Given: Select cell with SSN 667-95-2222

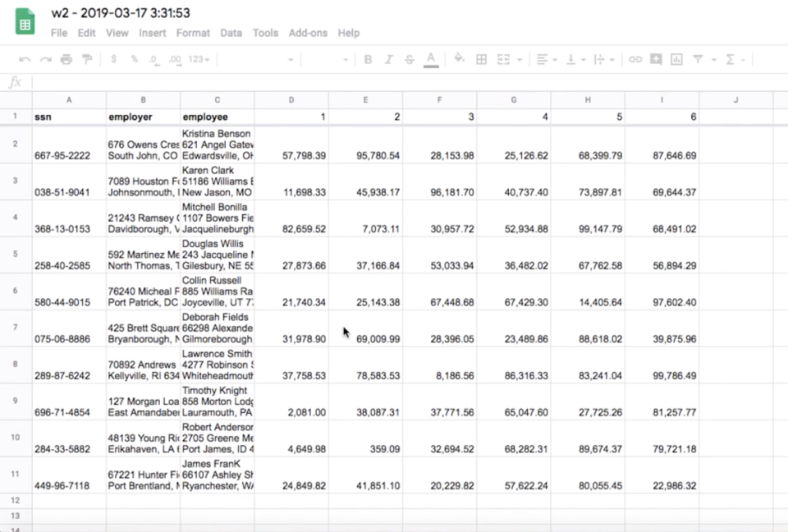Looking at the screenshot, I should [x=69, y=144].
